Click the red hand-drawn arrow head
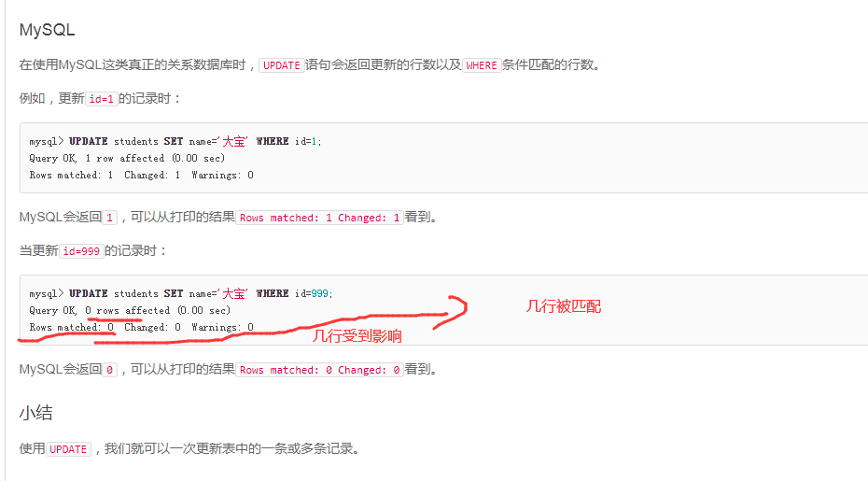This screenshot has width=868, height=481. pyautogui.click(x=455, y=311)
